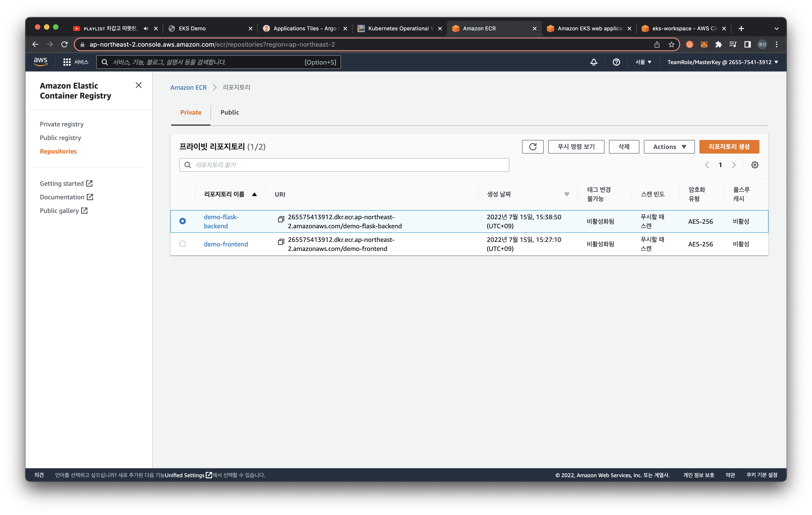The image size is (812, 515).
Task: Open MetaMask fox extension icon
Action: tap(704, 44)
